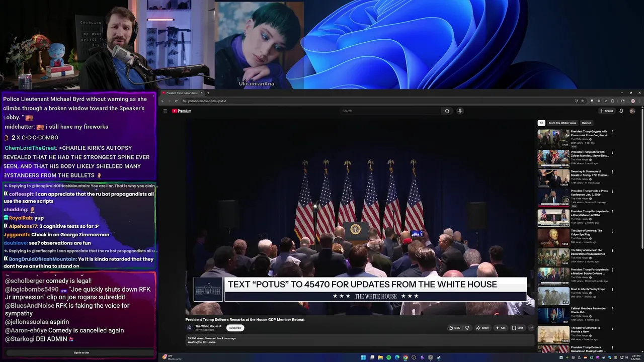644x362 pixels.
Task: Select the From The White House chip
Action: pos(562,123)
